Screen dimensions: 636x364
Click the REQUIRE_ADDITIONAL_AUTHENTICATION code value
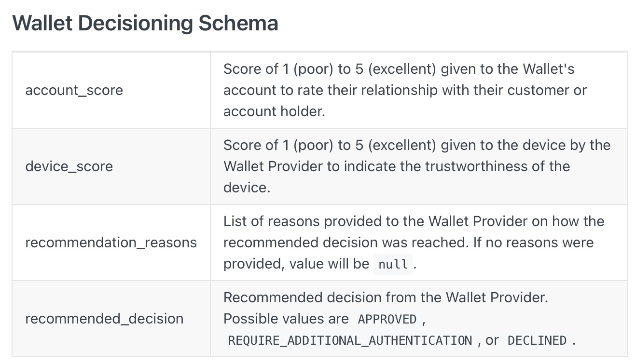pyautogui.click(x=350, y=340)
